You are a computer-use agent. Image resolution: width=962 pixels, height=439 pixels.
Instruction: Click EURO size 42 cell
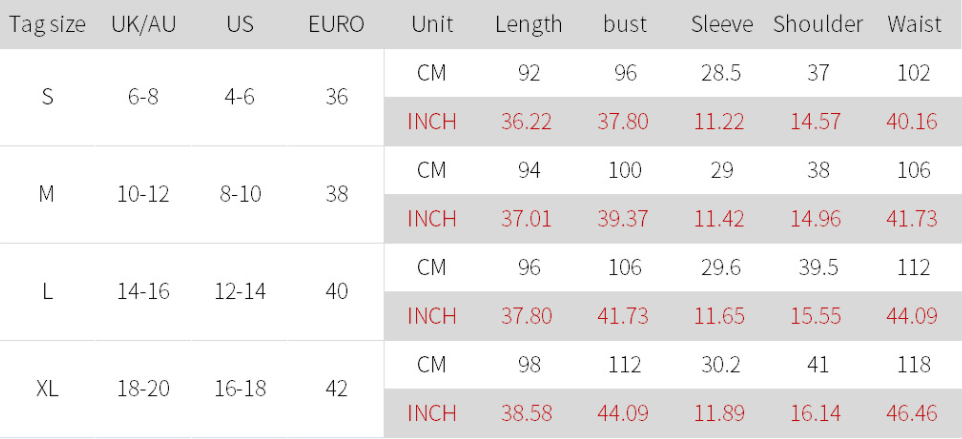(x=337, y=389)
